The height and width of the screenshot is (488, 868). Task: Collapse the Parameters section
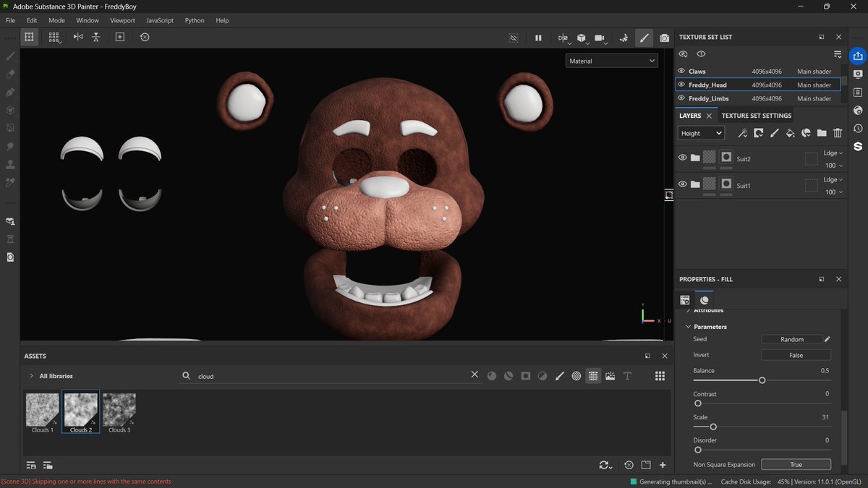pyautogui.click(x=689, y=327)
